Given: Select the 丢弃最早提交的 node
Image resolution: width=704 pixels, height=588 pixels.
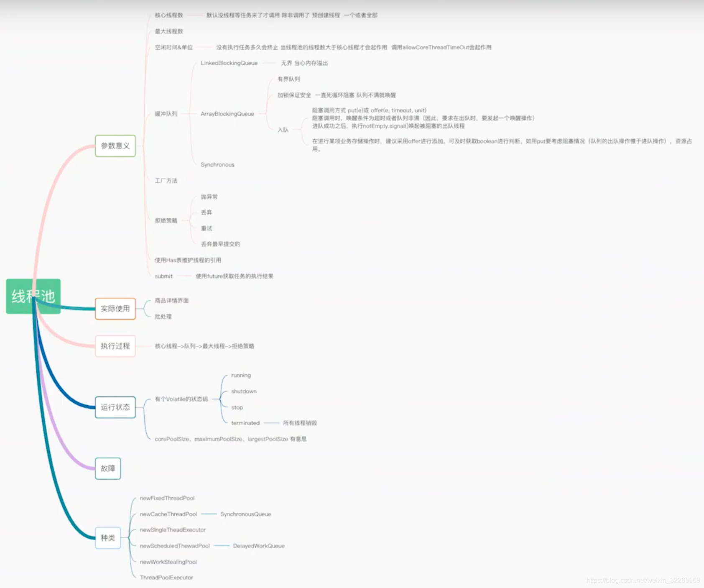Looking at the screenshot, I should [220, 244].
